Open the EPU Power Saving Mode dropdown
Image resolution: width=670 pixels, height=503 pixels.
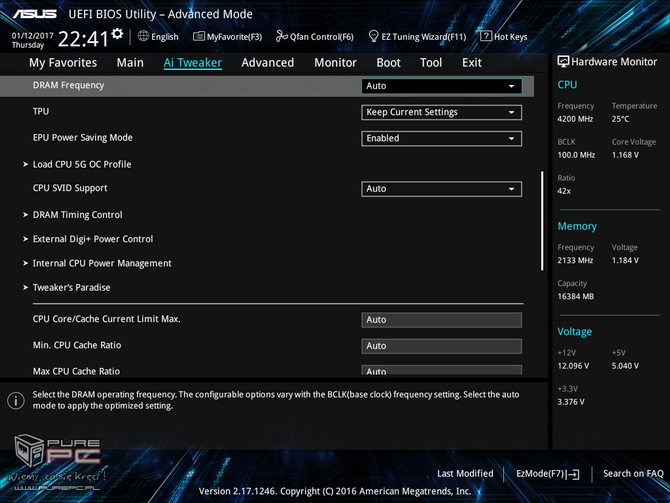pos(441,138)
